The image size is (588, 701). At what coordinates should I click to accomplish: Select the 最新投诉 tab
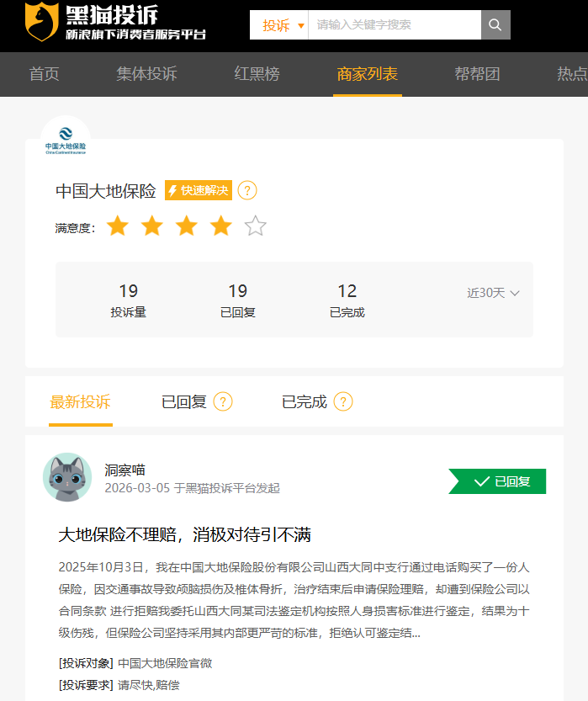80,401
